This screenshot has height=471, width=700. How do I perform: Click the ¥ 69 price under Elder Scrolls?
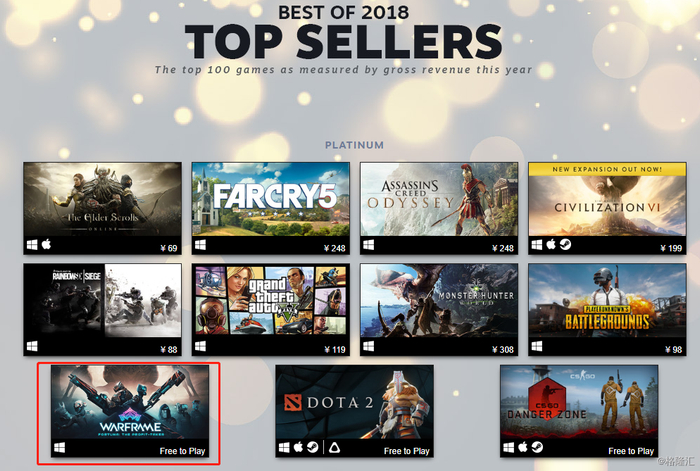[169, 248]
